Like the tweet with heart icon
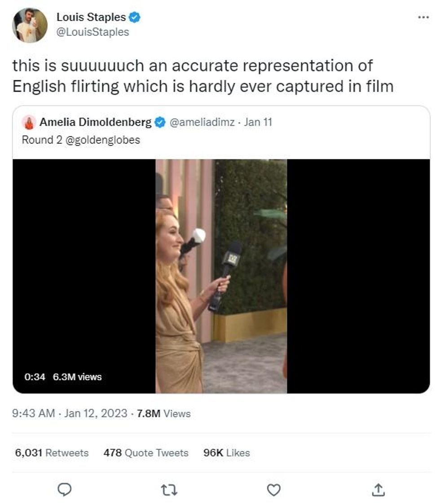 click(x=273, y=490)
